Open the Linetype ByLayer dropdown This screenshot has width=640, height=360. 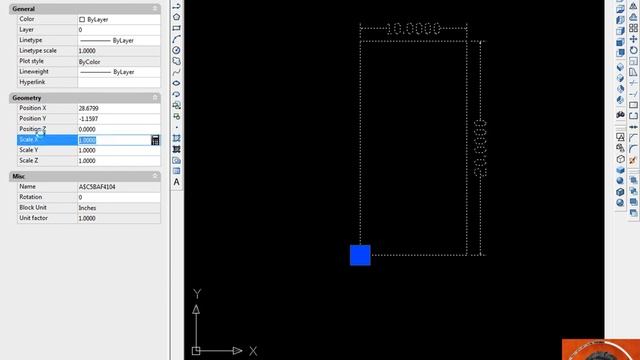click(119, 40)
